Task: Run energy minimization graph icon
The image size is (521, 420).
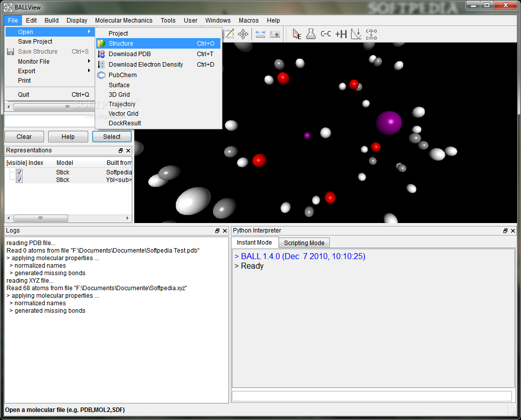Action: (356, 34)
